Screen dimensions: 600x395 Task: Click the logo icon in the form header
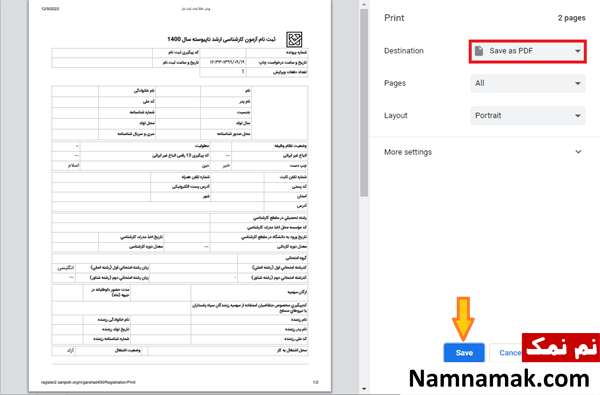294,39
